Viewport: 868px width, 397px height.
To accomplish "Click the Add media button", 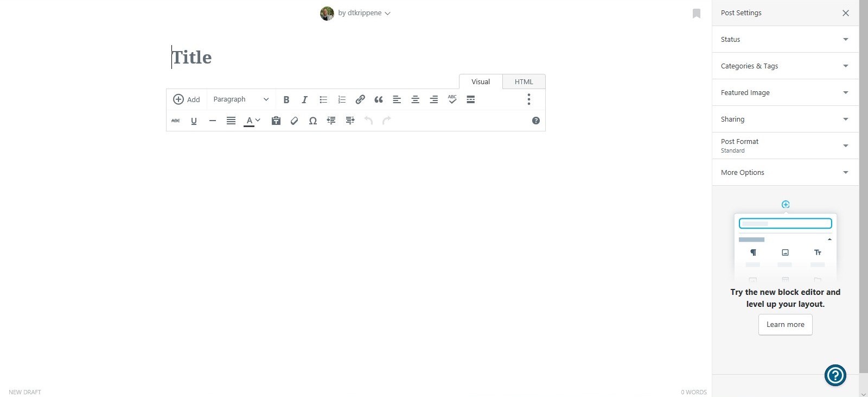I will (187, 99).
